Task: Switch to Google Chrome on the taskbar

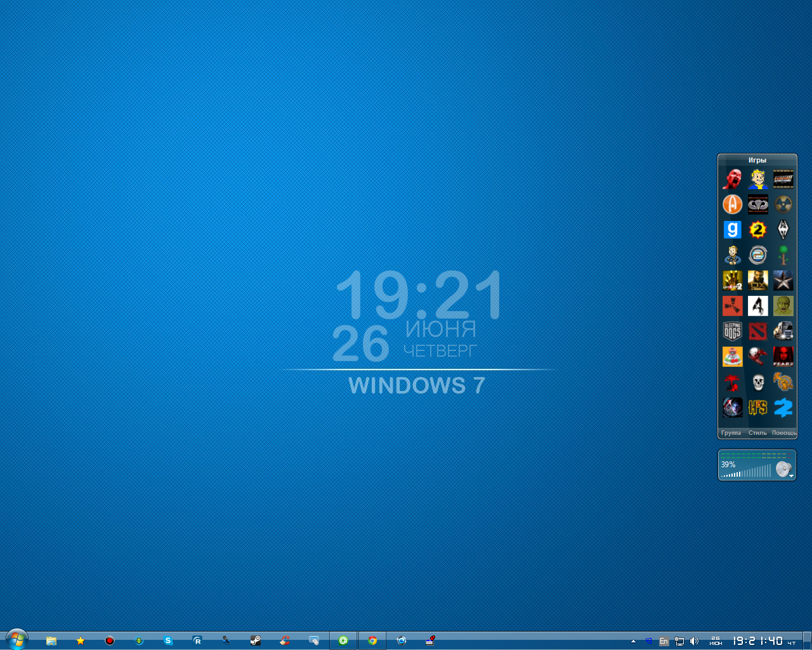Action: click(x=372, y=641)
